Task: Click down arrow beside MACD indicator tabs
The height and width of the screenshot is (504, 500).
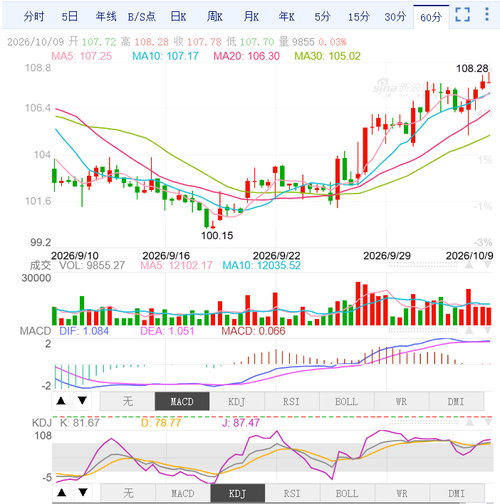Action: point(82,401)
